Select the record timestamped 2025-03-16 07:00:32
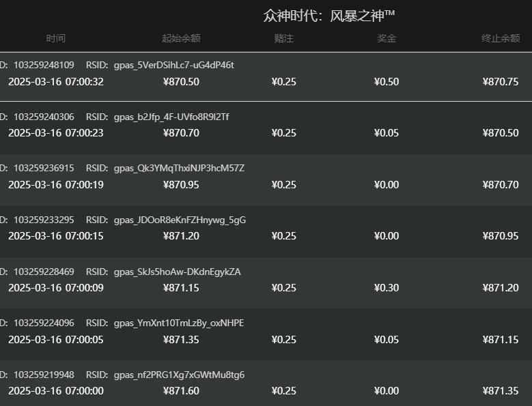 click(56, 82)
